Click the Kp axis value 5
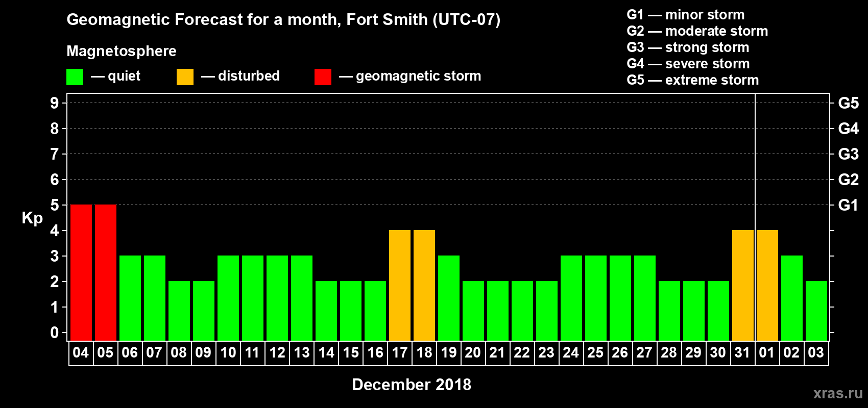This screenshot has width=868, height=408. 55,205
